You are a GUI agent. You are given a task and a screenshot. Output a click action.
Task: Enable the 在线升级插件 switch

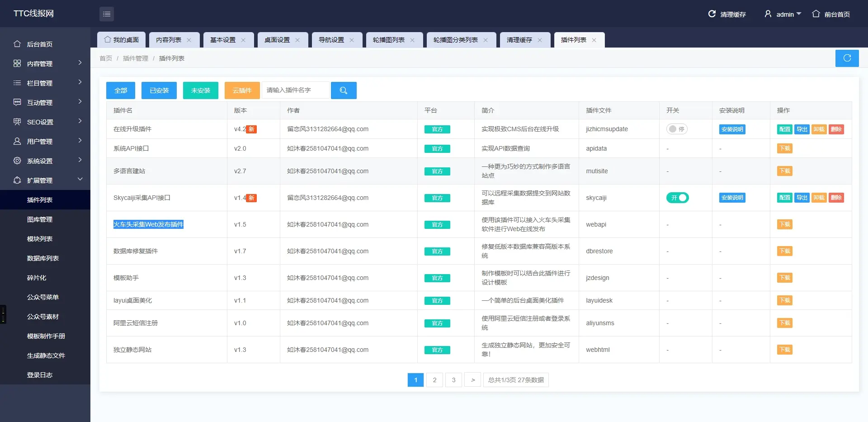[677, 129]
